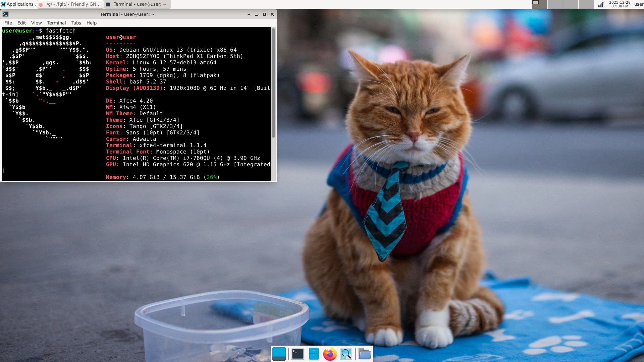The width and height of the screenshot is (644, 362).
Task: Roll up terminal window with arrow button
Action: click(x=249, y=14)
